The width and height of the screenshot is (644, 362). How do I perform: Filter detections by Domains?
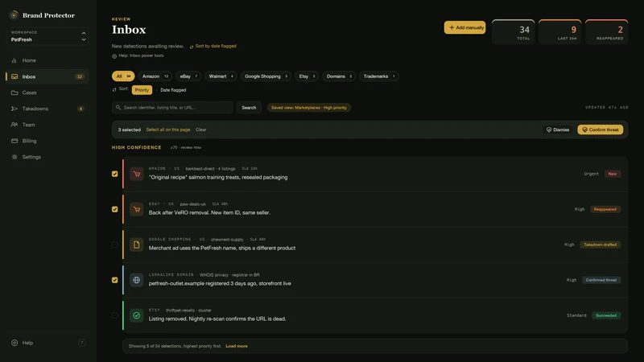point(339,76)
